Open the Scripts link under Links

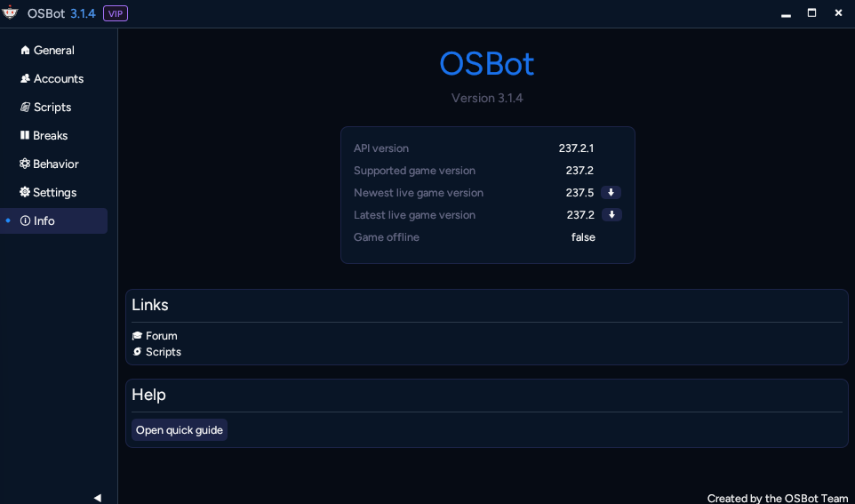(x=164, y=352)
